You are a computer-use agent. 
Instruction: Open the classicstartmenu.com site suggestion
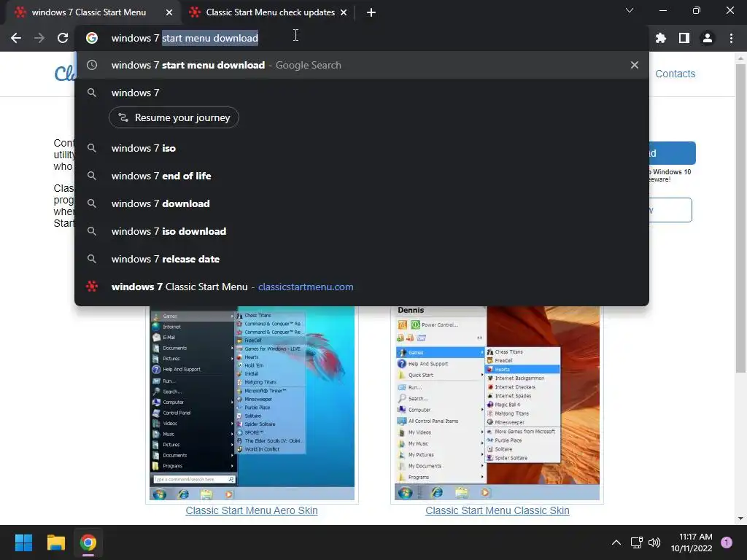362,287
